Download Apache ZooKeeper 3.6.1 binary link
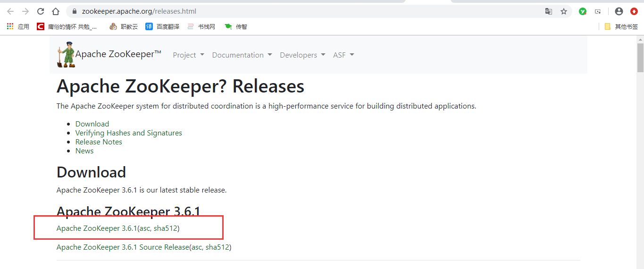644x269 pixels. tap(97, 228)
